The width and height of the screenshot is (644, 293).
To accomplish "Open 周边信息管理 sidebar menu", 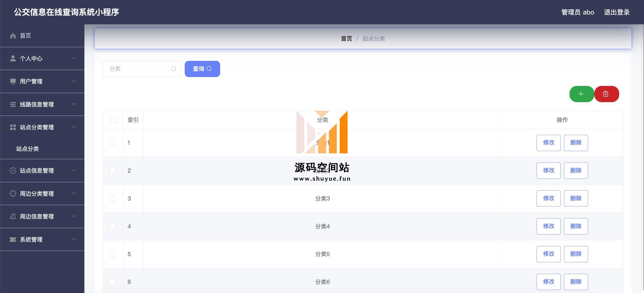I will point(42,216).
